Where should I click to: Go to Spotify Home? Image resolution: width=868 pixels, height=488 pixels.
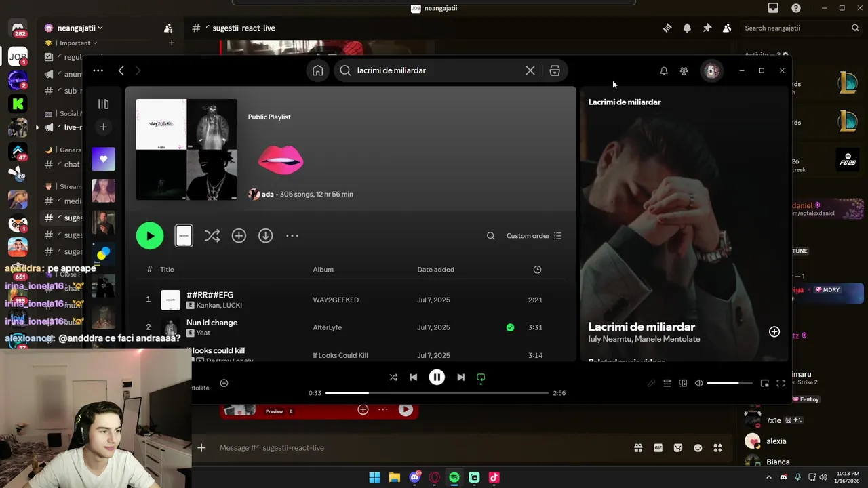tap(317, 70)
